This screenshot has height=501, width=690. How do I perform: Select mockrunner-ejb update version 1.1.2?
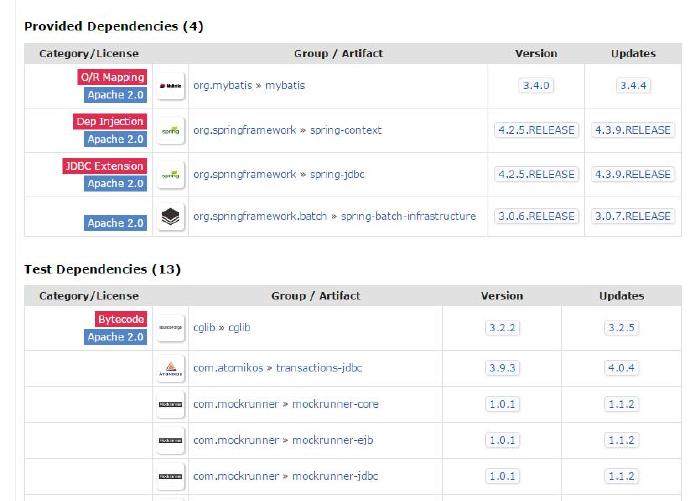tap(621, 440)
